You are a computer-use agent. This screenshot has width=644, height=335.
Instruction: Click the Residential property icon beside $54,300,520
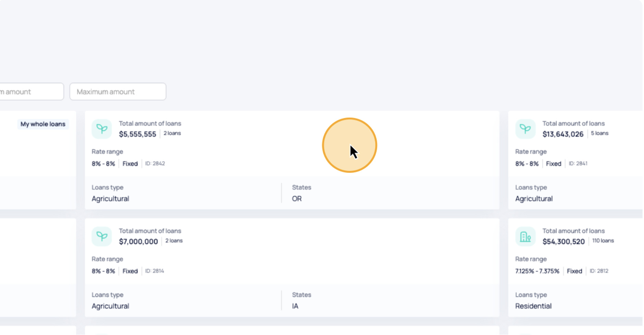click(x=525, y=236)
